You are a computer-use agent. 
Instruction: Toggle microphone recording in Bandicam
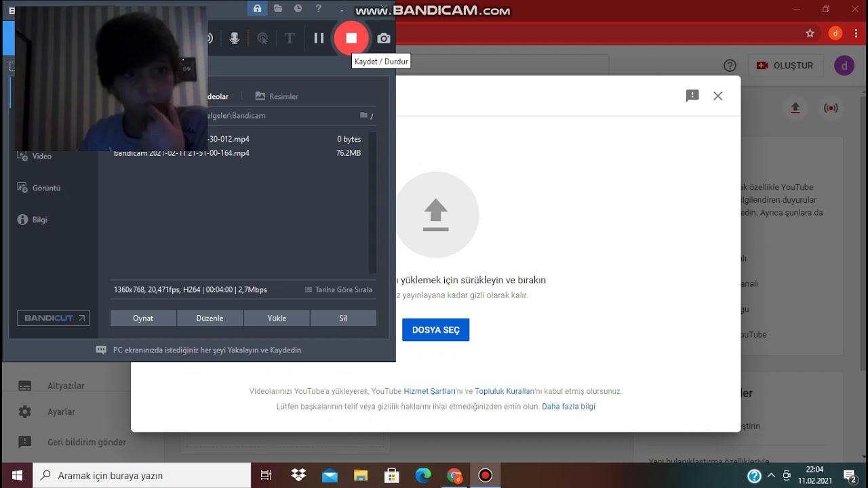[235, 39]
